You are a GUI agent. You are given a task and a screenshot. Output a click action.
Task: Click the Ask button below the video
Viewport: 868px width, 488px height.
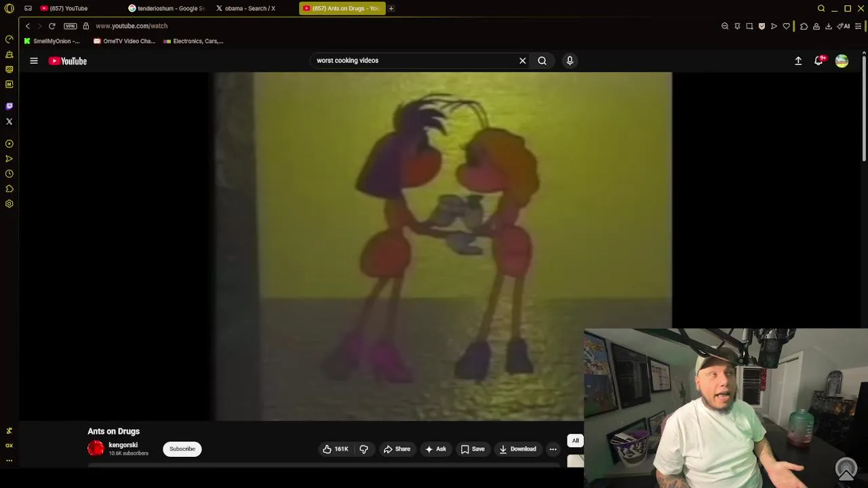pos(435,449)
